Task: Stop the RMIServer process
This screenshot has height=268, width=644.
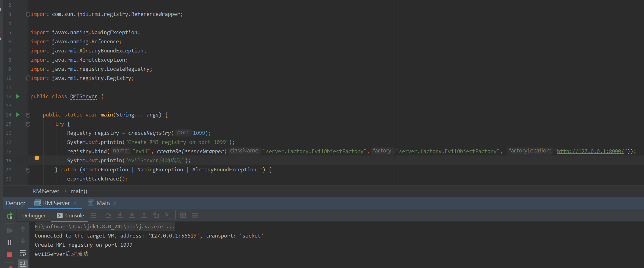Action: pyautogui.click(x=9, y=254)
